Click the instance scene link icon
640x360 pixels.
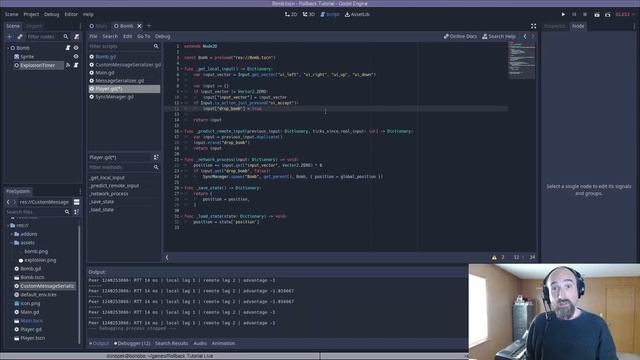[x=20, y=37]
